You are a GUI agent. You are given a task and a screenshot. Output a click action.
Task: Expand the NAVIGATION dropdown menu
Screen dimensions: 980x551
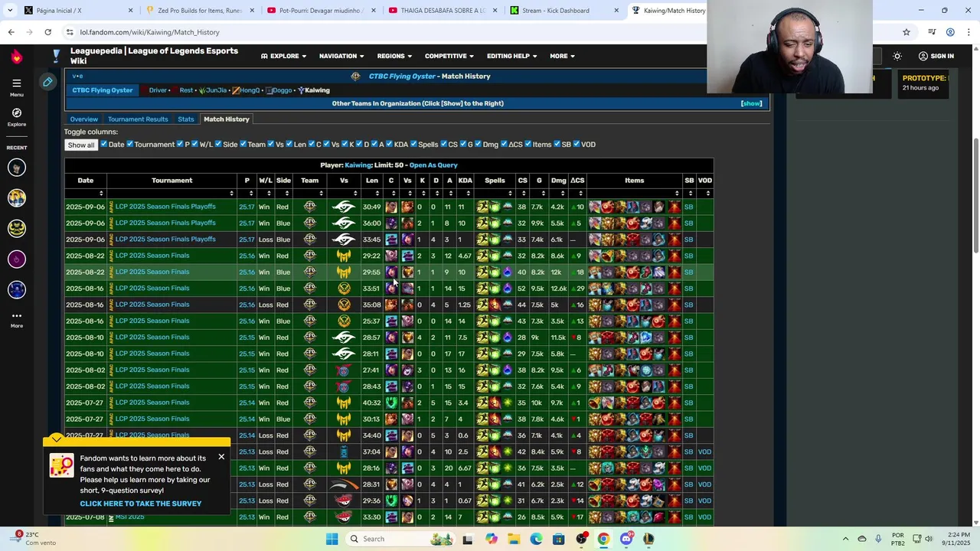pyautogui.click(x=341, y=56)
